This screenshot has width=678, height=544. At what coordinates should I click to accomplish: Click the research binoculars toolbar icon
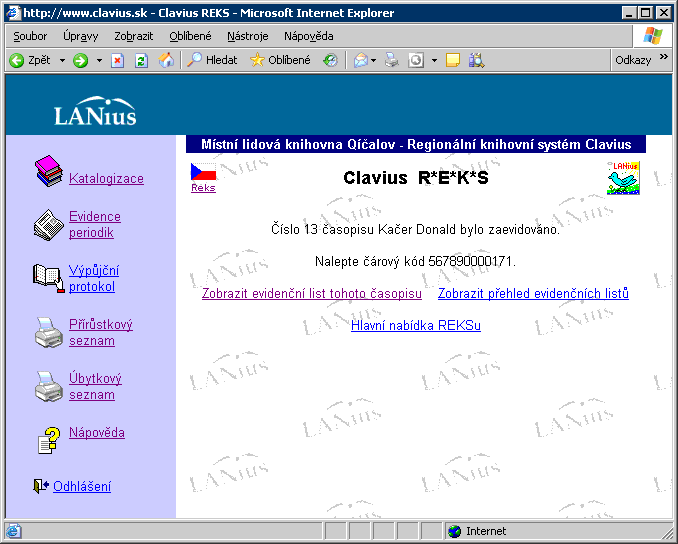pyautogui.click(x=477, y=60)
